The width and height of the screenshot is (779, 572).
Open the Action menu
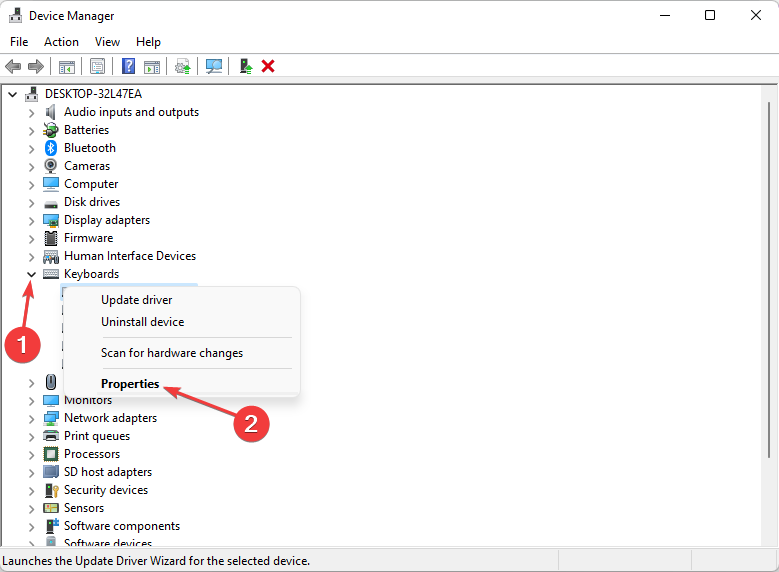61,42
